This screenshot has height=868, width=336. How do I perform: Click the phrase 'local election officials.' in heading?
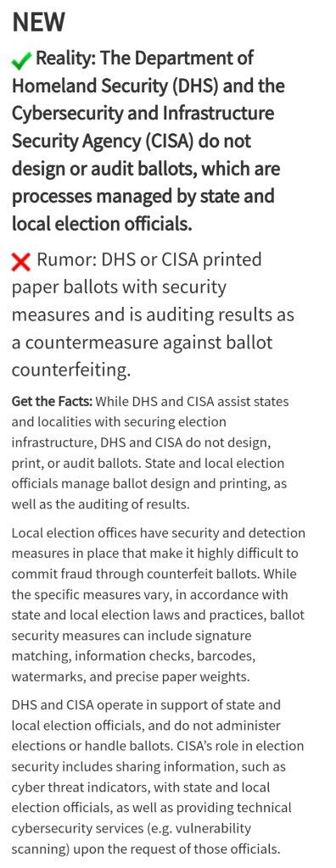click(102, 224)
